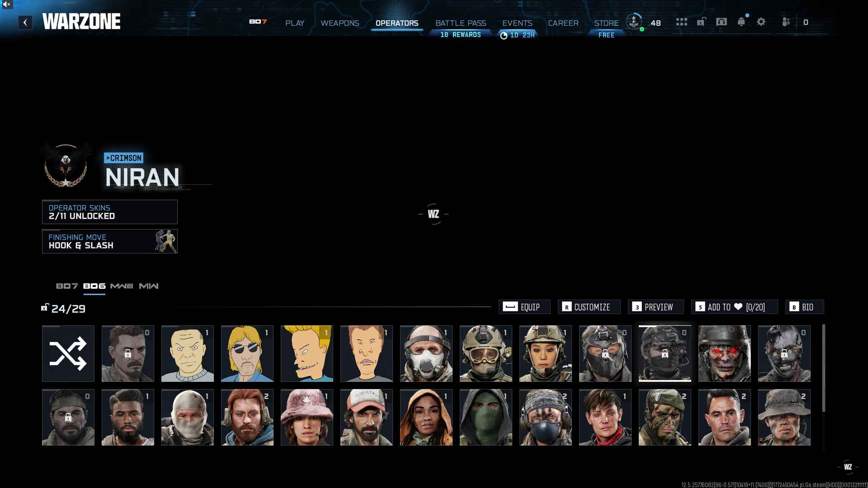Open the Finishing Move Hook & Slash panel
Image resolution: width=868 pixels, height=488 pixels.
point(110,241)
